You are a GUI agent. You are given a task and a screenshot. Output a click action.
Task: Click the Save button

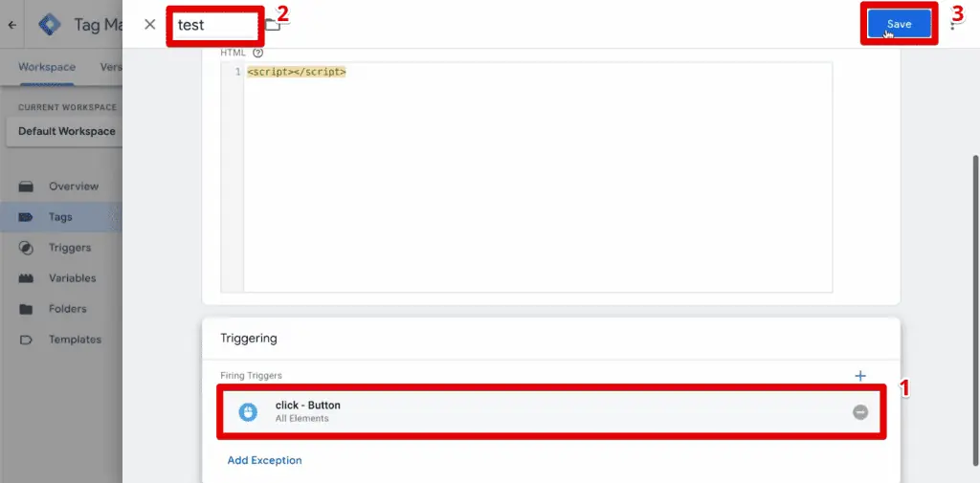coord(899,24)
